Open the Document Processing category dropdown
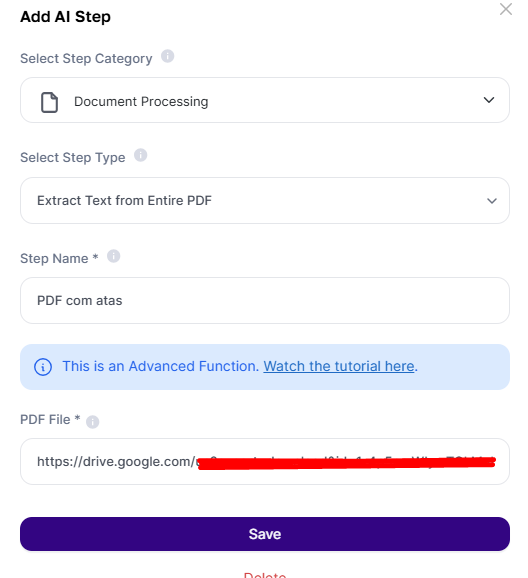Screen dimensions: 528x578 265,100
